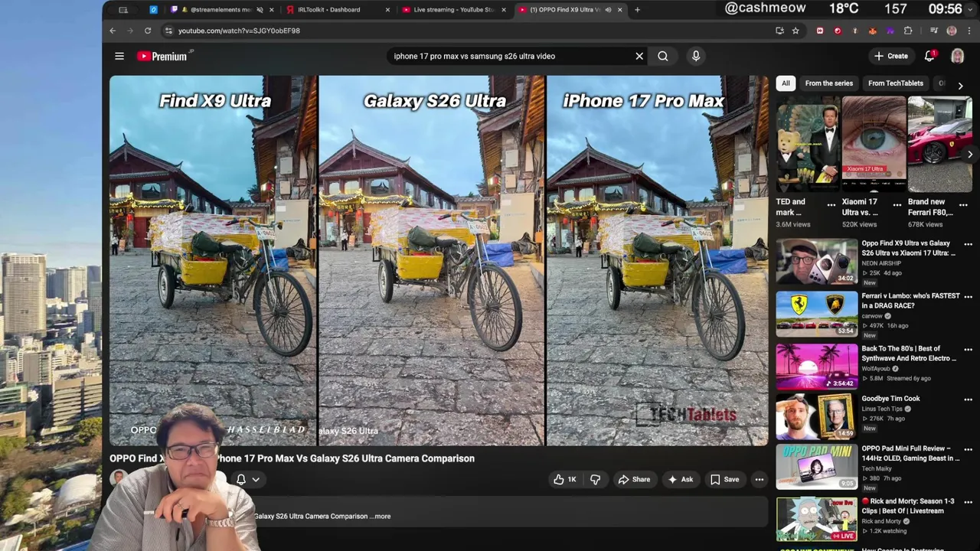Open Rick and Morty livestream thumbnail
Image resolution: width=980 pixels, height=551 pixels.
(817, 519)
